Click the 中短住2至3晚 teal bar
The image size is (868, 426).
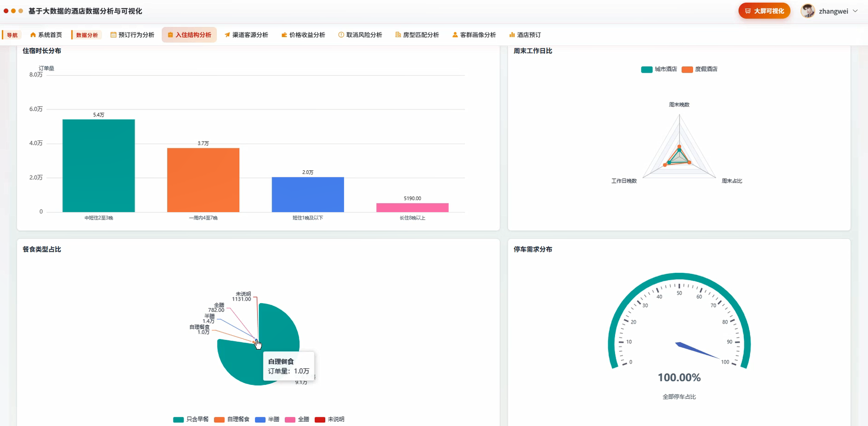point(99,165)
